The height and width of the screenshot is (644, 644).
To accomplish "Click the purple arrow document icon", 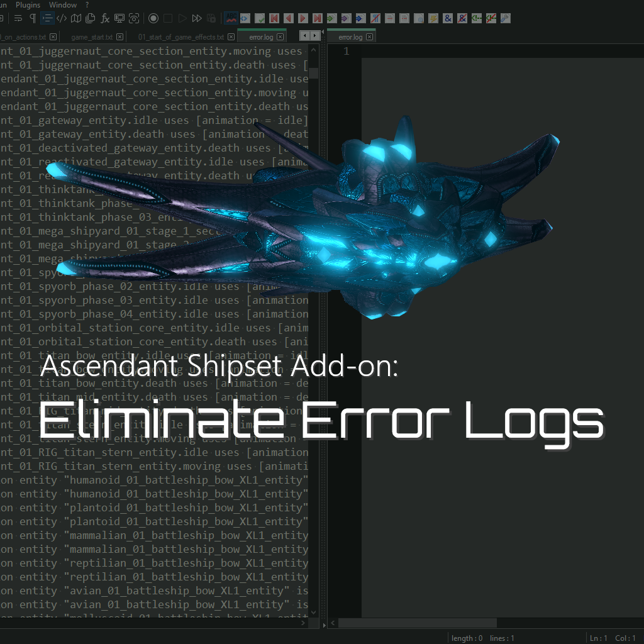I will click(347, 18).
